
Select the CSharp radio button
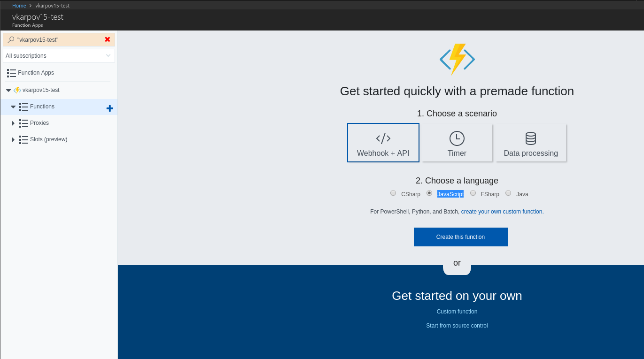point(393,193)
